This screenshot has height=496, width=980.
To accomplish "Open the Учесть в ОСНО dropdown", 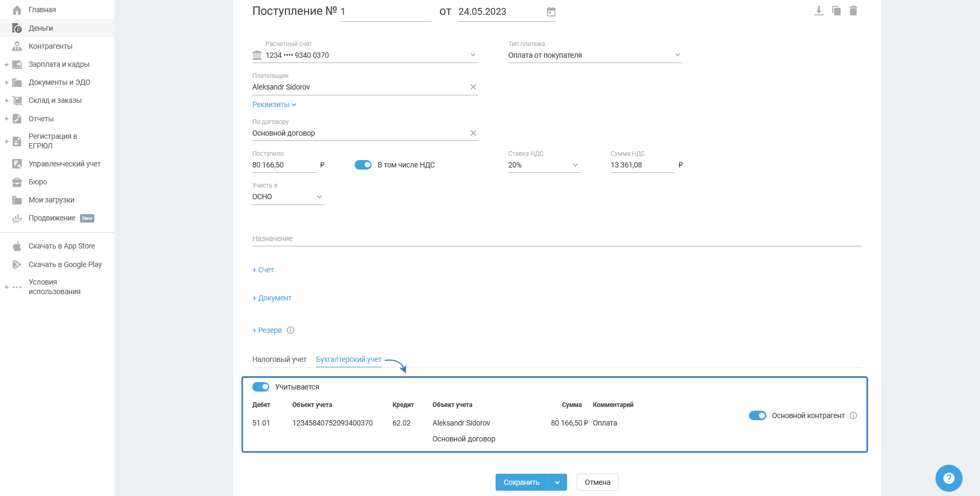I will [x=287, y=197].
